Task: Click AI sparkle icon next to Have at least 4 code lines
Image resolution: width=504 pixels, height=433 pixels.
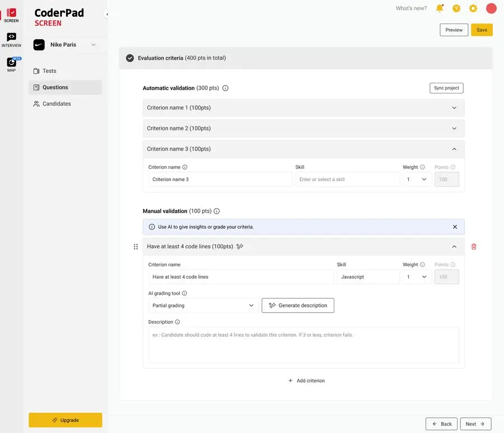Action: click(240, 246)
